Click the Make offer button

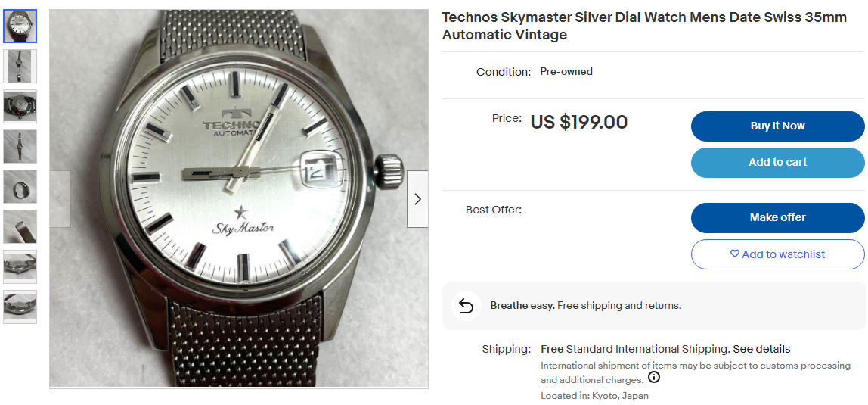pos(777,218)
